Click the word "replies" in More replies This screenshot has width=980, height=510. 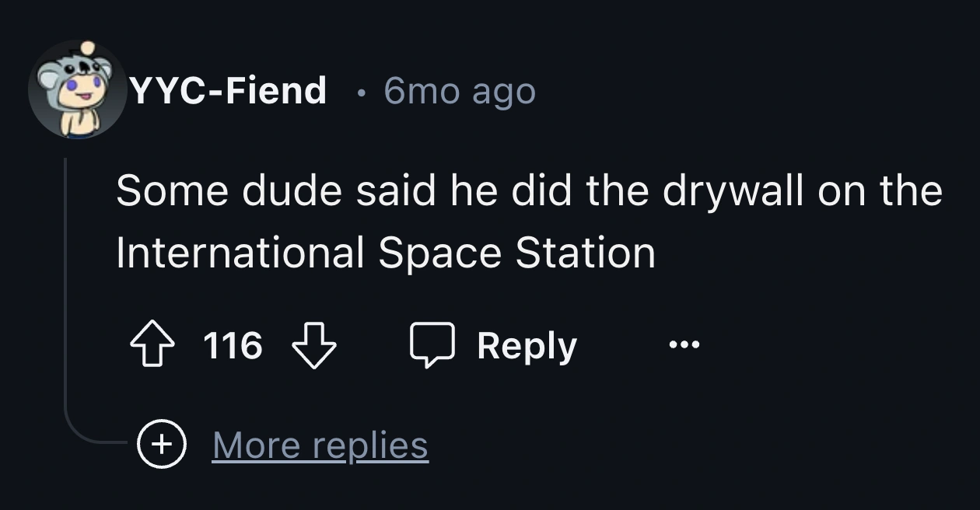[x=369, y=445]
